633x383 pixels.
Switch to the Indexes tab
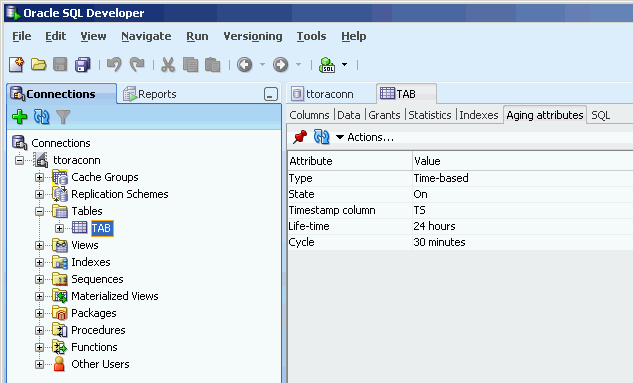coord(478,115)
